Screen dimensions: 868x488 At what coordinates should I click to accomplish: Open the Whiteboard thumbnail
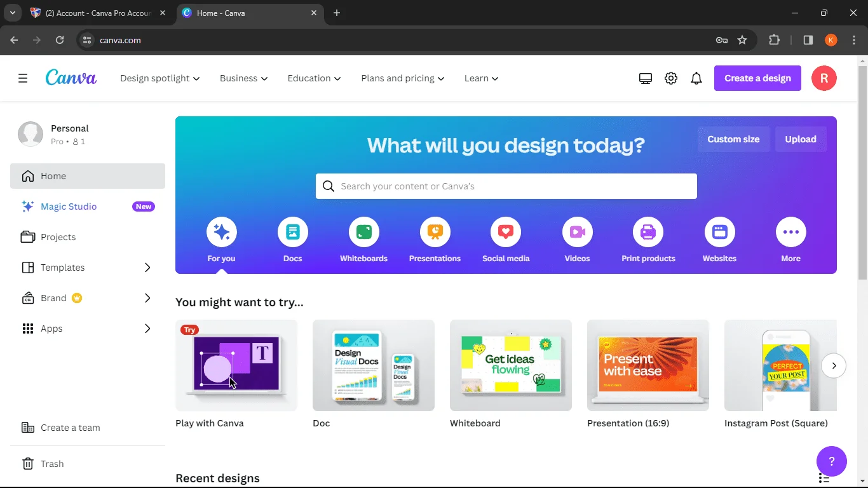(511, 365)
